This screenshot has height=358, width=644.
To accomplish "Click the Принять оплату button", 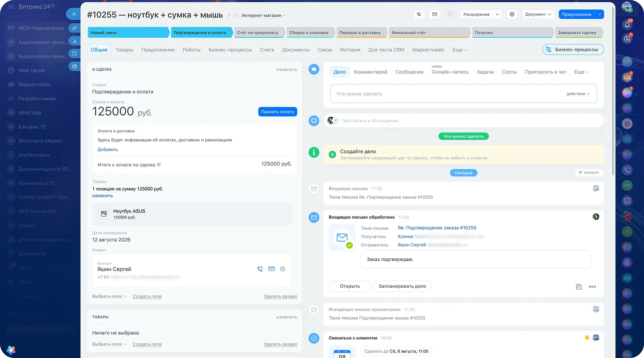I will click(x=278, y=112).
